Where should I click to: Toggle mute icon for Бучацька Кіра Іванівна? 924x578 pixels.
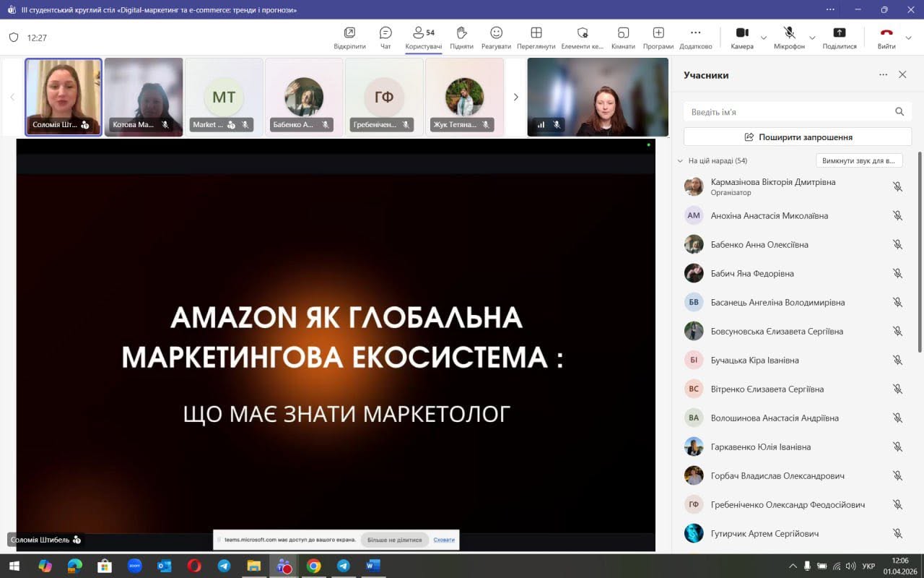[897, 360]
